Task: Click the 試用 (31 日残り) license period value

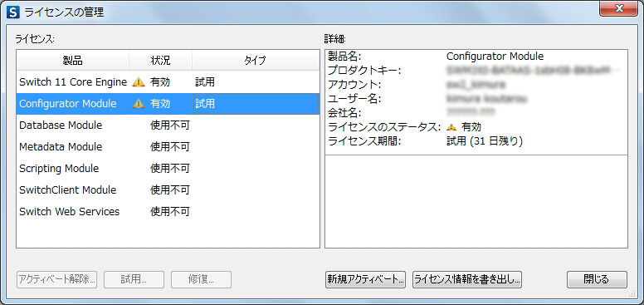Action: [x=485, y=141]
